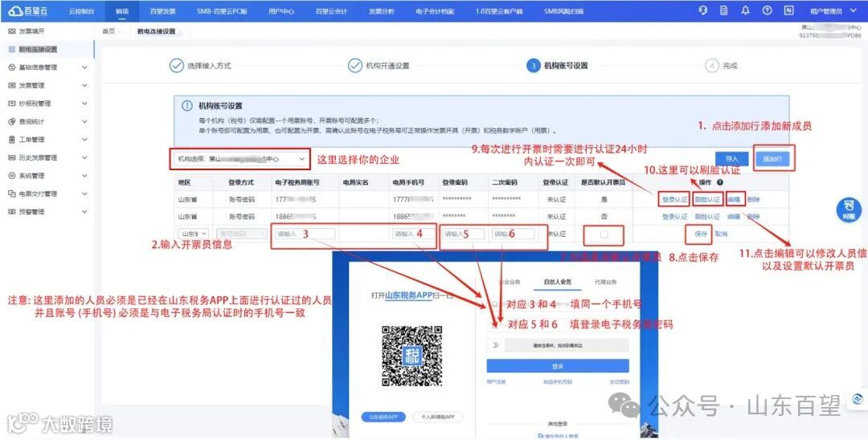Click the 导入 button
This screenshot has height=440, width=868.
(x=732, y=159)
